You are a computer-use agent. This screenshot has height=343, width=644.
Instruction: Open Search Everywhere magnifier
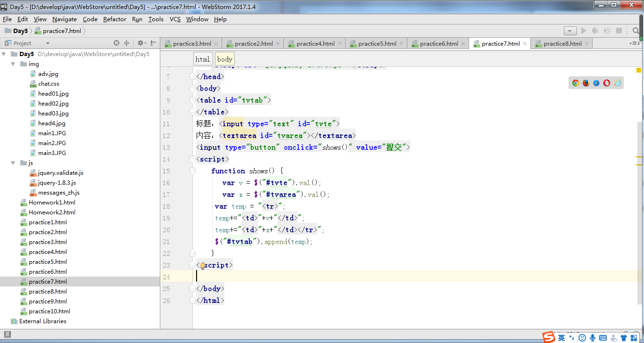click(636, 31)
